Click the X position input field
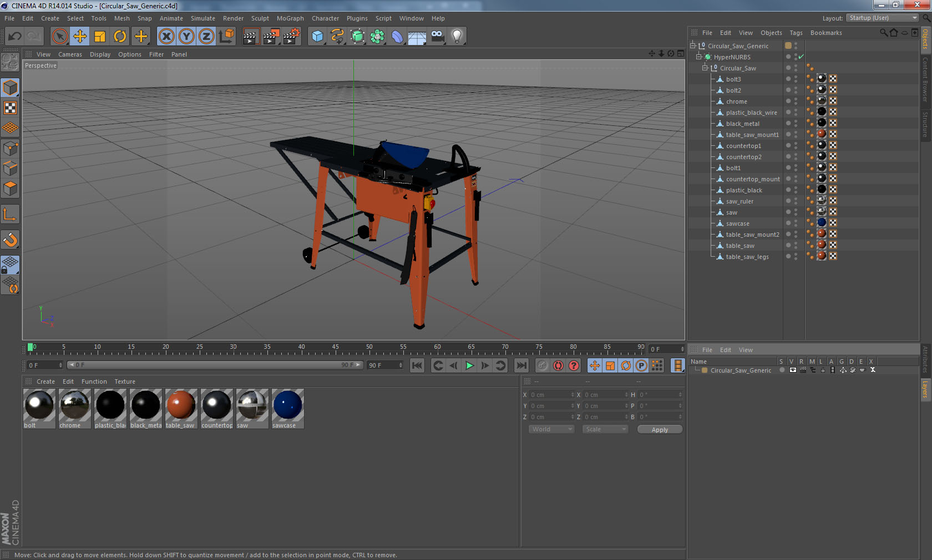Image resolution: width=932 pixels, height=560 pixels. [553, 395]
